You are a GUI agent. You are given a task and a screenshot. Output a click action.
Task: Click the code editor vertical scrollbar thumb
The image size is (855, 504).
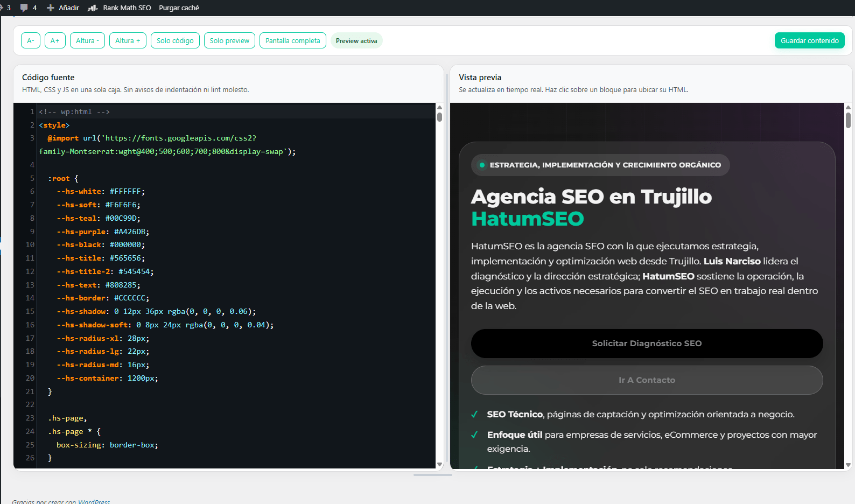pyautogui.click(x=439, y=117)
